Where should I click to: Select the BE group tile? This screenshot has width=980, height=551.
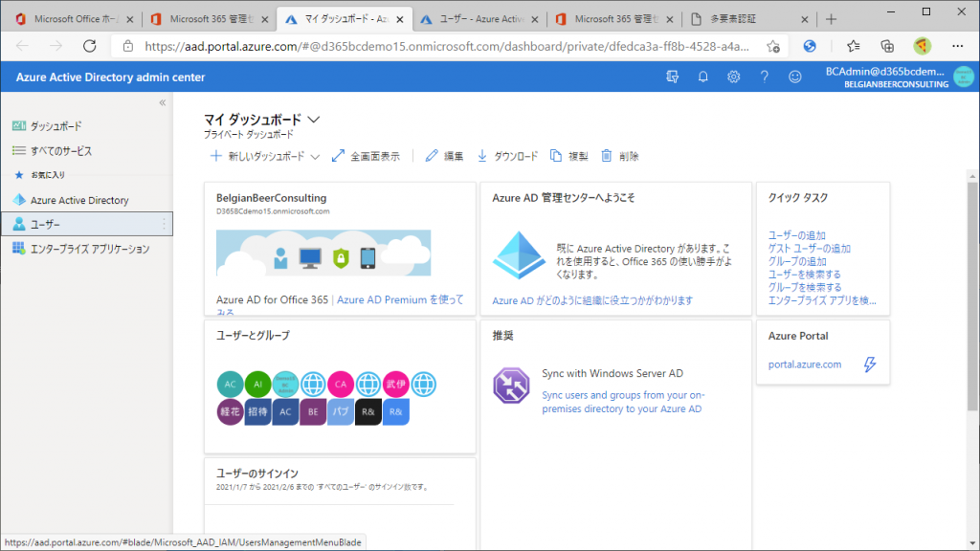[x=313, y=411]
